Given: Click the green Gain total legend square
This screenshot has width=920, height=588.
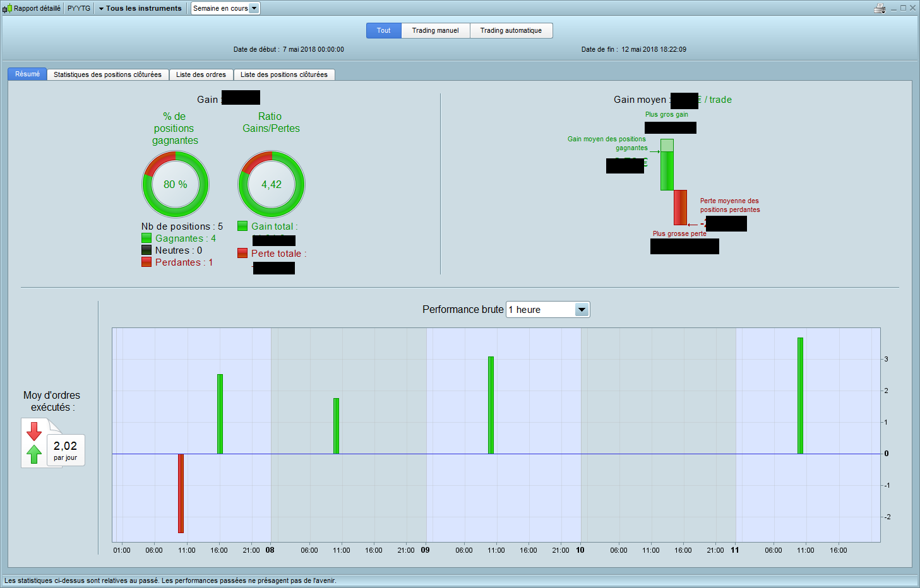Looking at the screenshot, I should pyautogui.click(x=242, y=226).
